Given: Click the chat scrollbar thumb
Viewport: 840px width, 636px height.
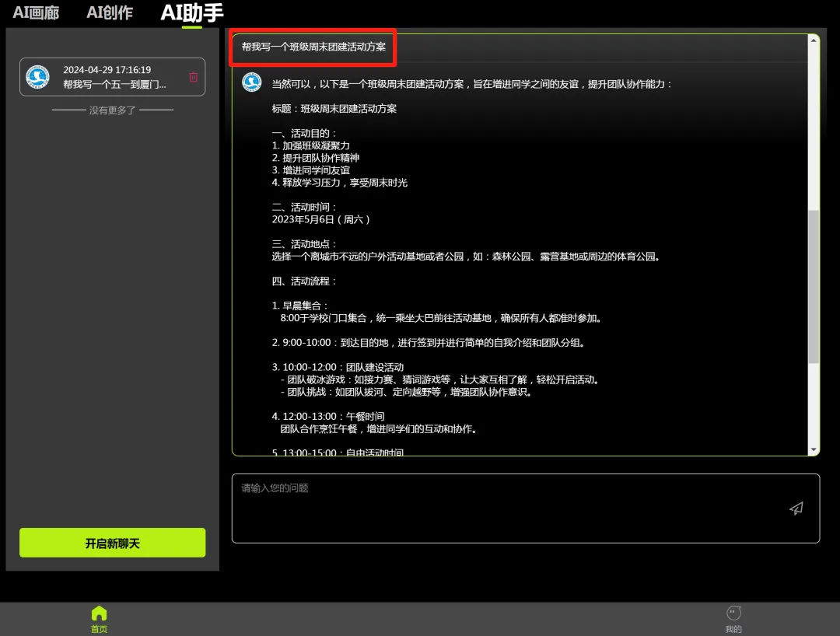Looking at the screenshot, I should pos(814,288).
